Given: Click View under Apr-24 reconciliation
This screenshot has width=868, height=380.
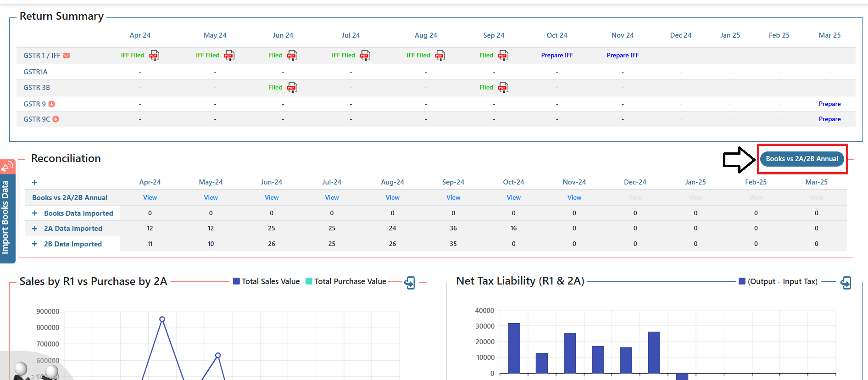Looking at the screenshot, I should click(x=150, y=198).
